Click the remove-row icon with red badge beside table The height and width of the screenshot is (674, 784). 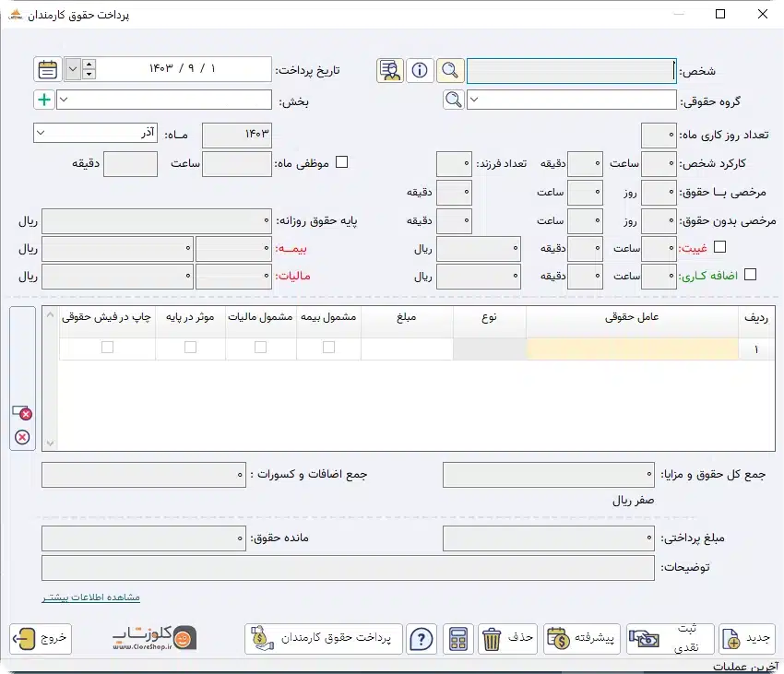click(x=22, y=413)
